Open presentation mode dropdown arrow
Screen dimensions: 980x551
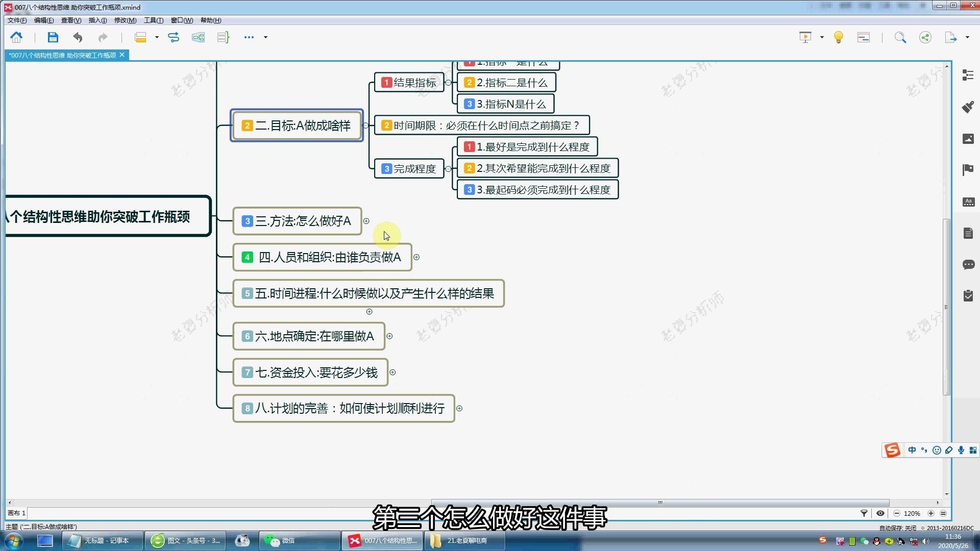click(x=822, y=37)
